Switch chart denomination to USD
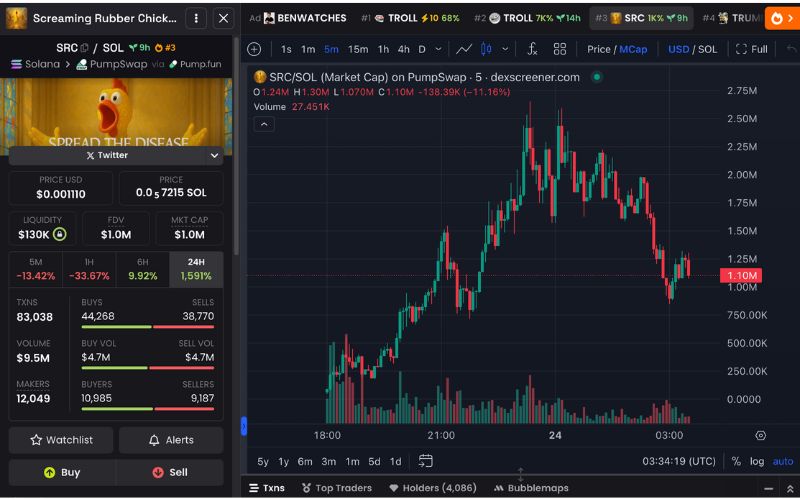 679,49
